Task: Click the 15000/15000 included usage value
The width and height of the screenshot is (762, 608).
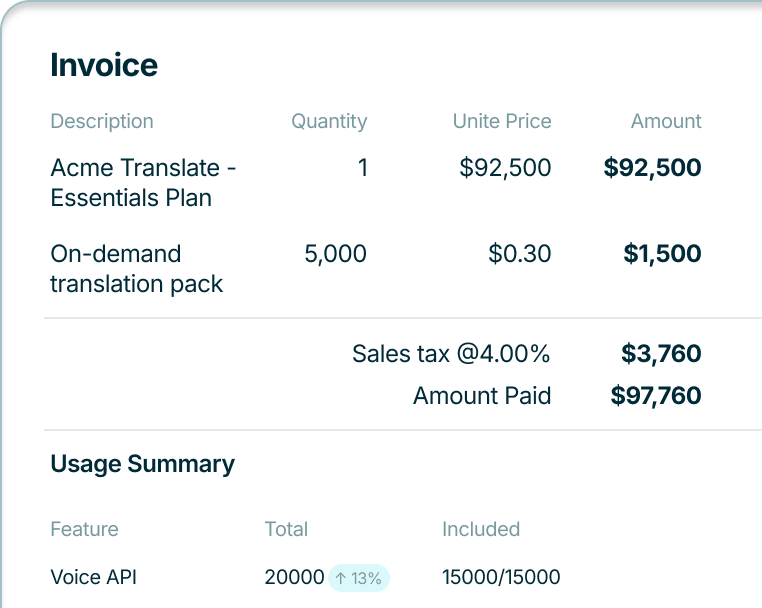Action: [501, 577]
